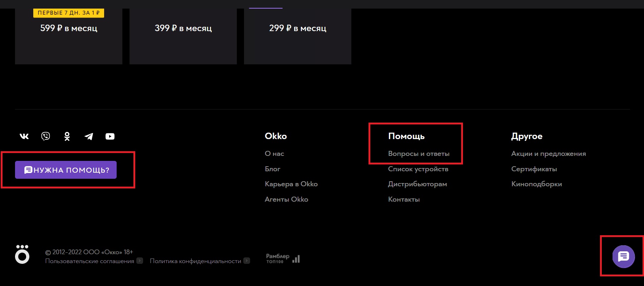Select the 599 ₽ в месяц plan card
The height and width of the screenshot is (286, 644).
[69, 36]
